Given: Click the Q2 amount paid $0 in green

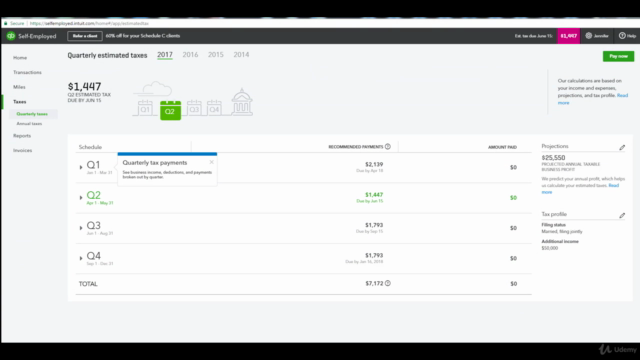Looking at the screenshot, I should pyautogui.click(x=513, y=198).
